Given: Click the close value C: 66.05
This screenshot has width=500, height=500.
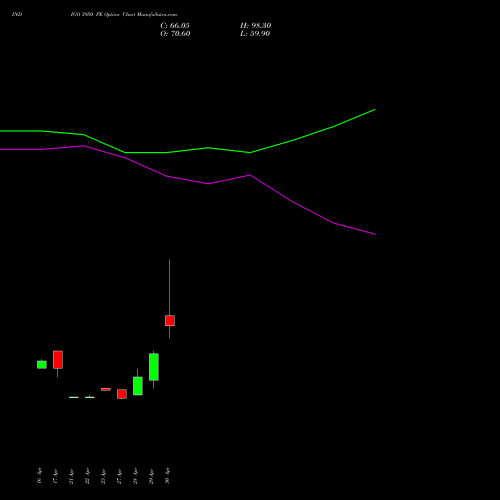Looking at the screenshot, I should [x=175, y=26].
